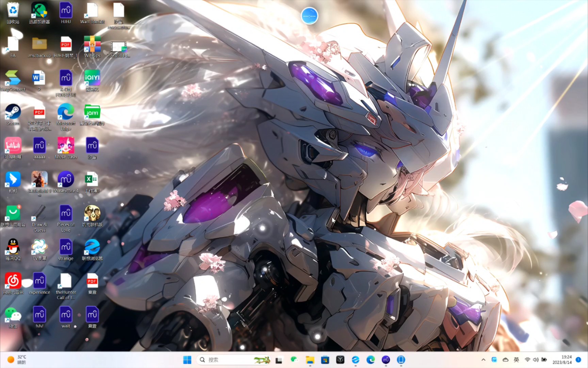Launch EasyConnect shortcut
This screenshot has height=368, width=588.
coord(13,81)
